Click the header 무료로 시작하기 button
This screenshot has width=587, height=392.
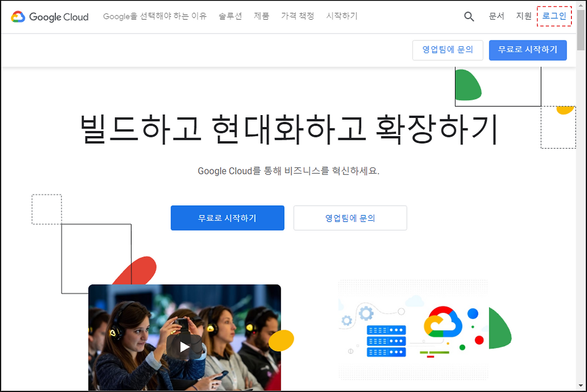528,50
